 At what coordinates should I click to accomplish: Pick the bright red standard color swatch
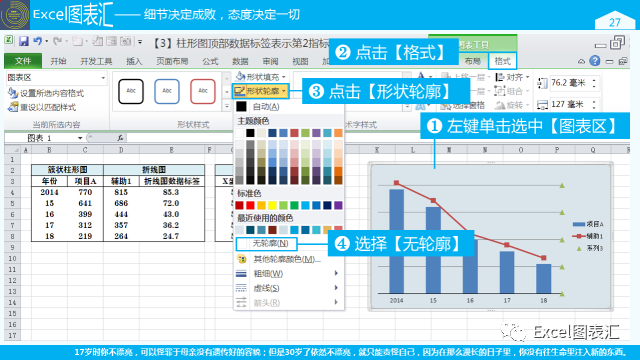(250, 205)
